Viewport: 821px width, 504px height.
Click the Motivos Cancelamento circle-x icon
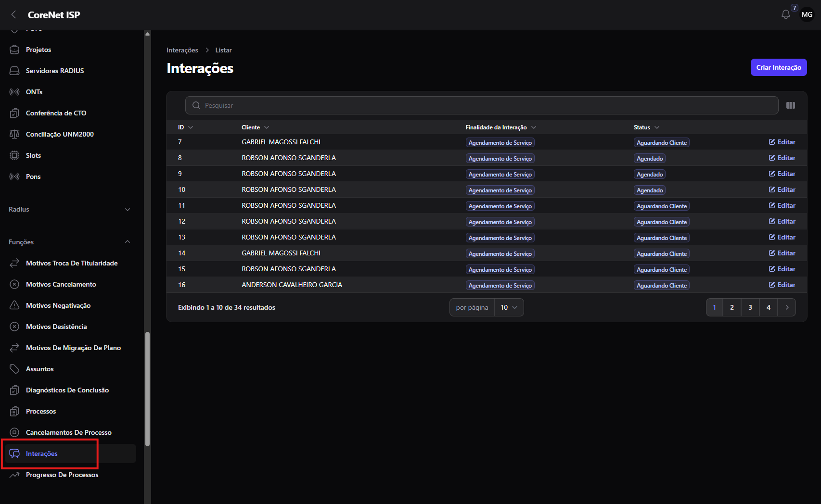tap(14, 284)
